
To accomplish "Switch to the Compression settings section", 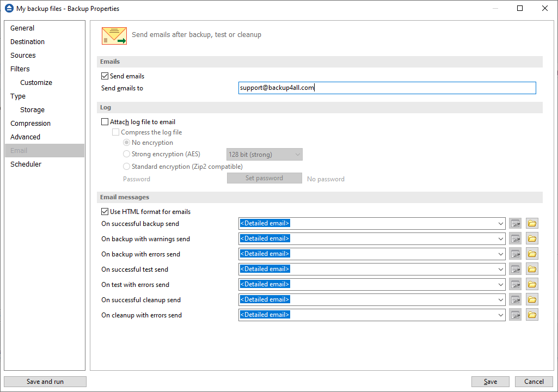I will 30,123.
